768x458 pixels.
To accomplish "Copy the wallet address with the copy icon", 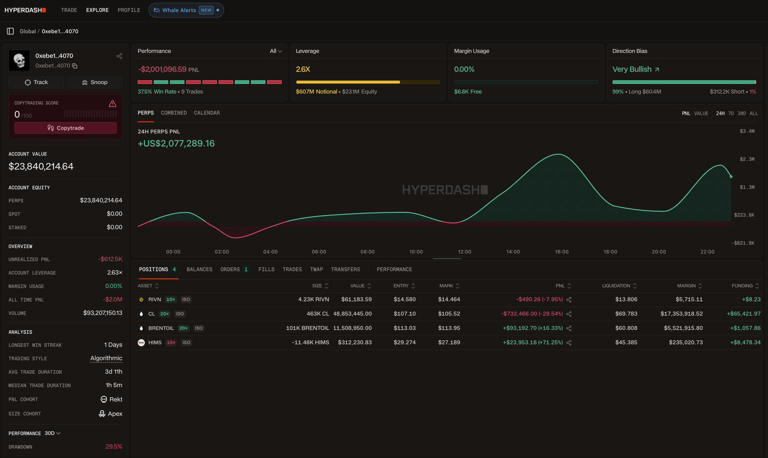I will click(75, 66).
